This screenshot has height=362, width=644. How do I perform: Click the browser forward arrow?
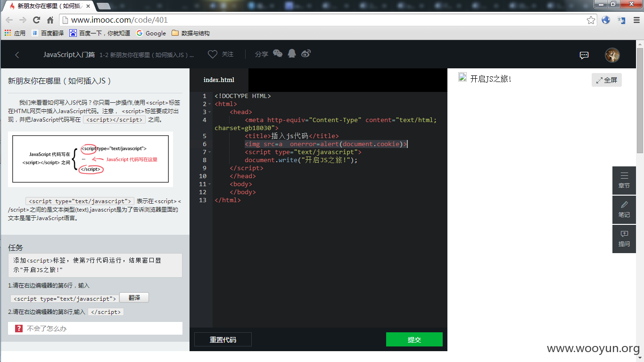(23, 20)
